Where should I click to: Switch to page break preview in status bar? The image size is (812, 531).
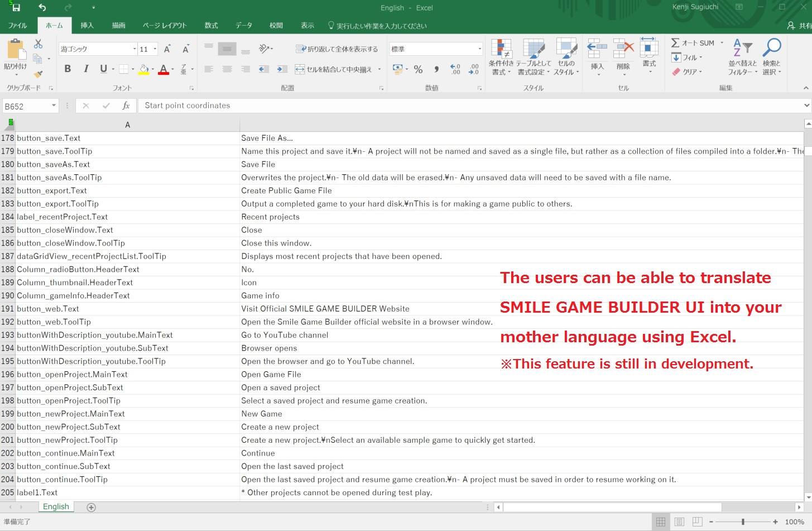(x=697, y=522)
